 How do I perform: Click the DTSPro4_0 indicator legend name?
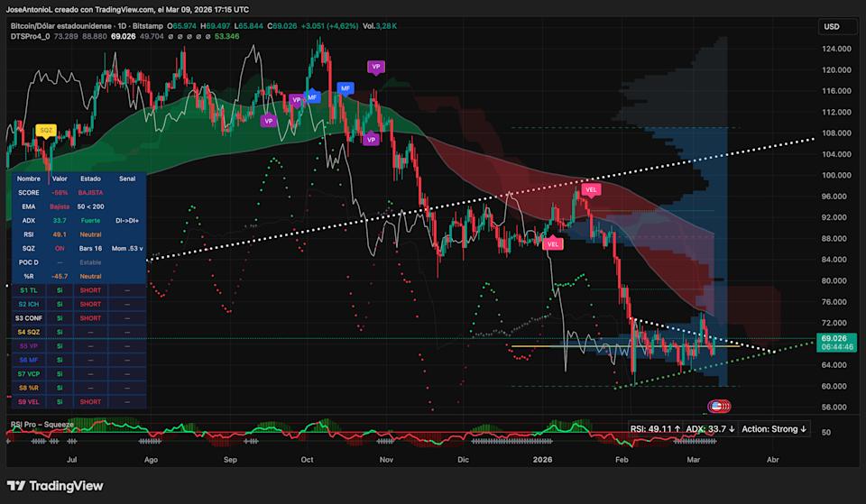(x=30, y=36)
